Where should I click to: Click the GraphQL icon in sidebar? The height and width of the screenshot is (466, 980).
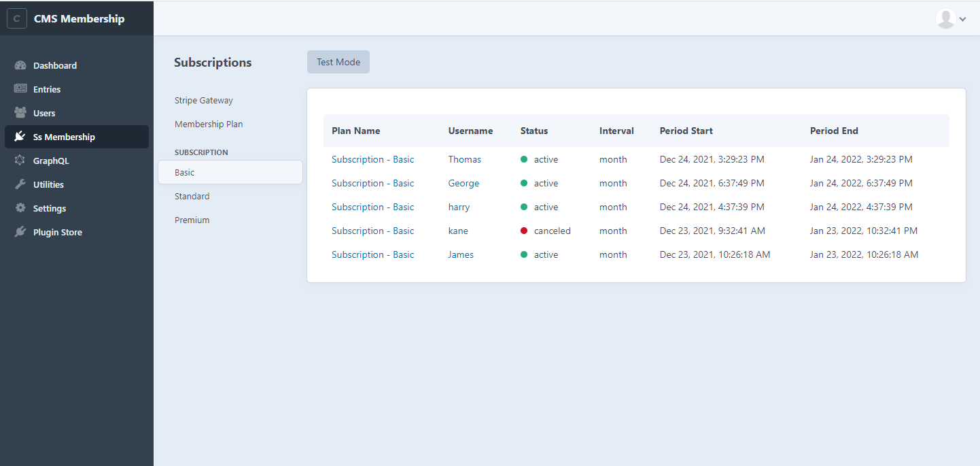tap(20, 161)
